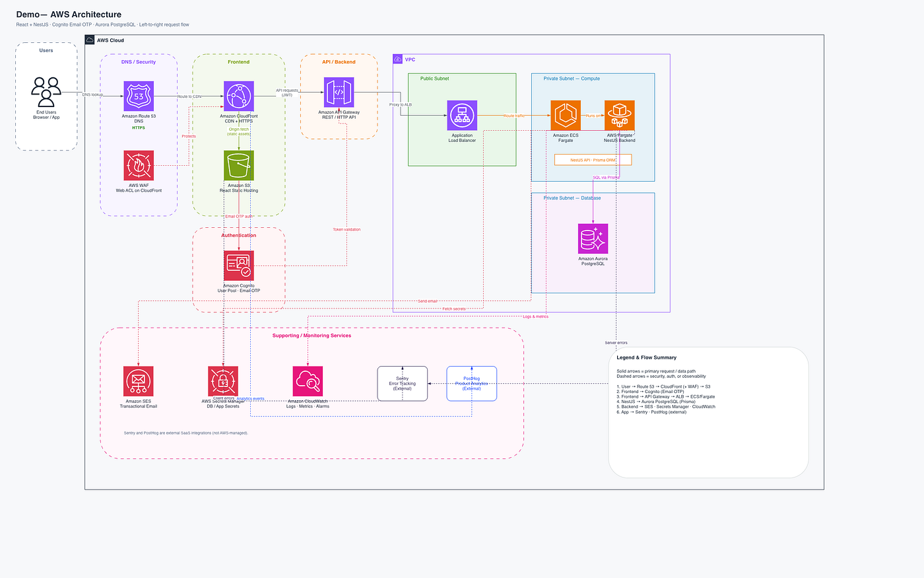924x578 pixels.
Task: Click the Amazon ECS Fargate icon
Action: coord(566,116)
